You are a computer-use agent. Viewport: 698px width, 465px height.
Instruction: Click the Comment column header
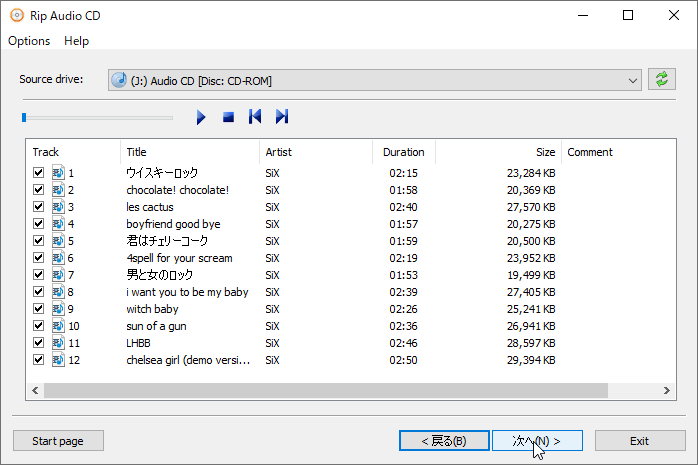(x=619, y=152)
